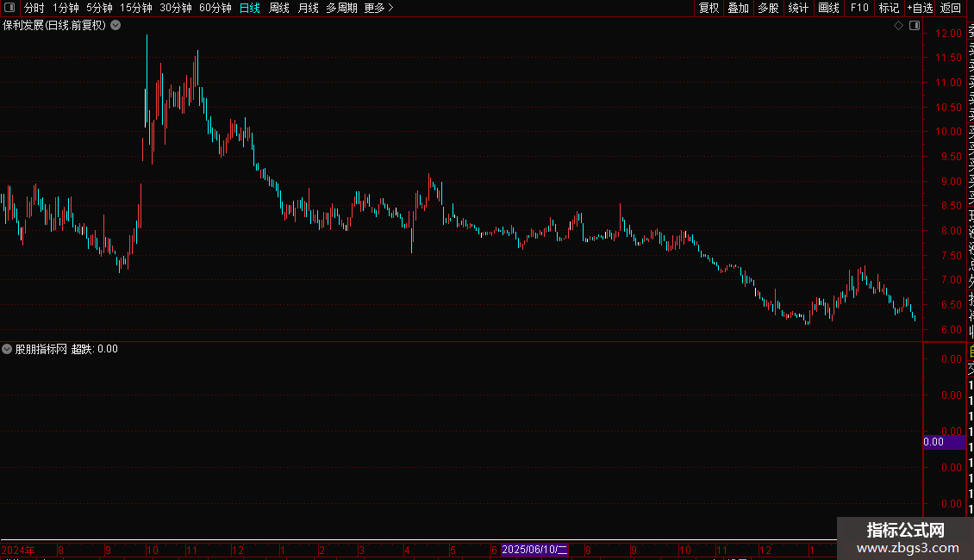Click the 10.00 price axis label
The width and height of the screenshot is (974, 560).
(x=948, y=132)
